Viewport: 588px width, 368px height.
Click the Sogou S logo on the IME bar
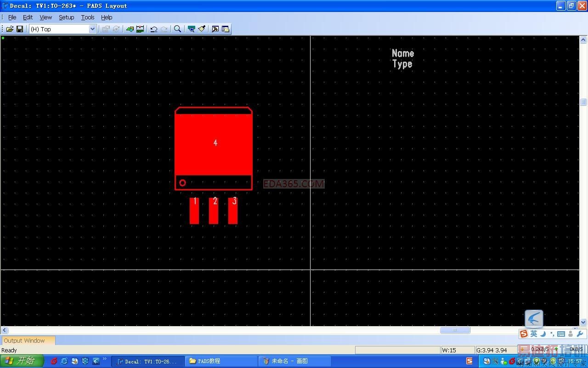click(x=524, y=334)
